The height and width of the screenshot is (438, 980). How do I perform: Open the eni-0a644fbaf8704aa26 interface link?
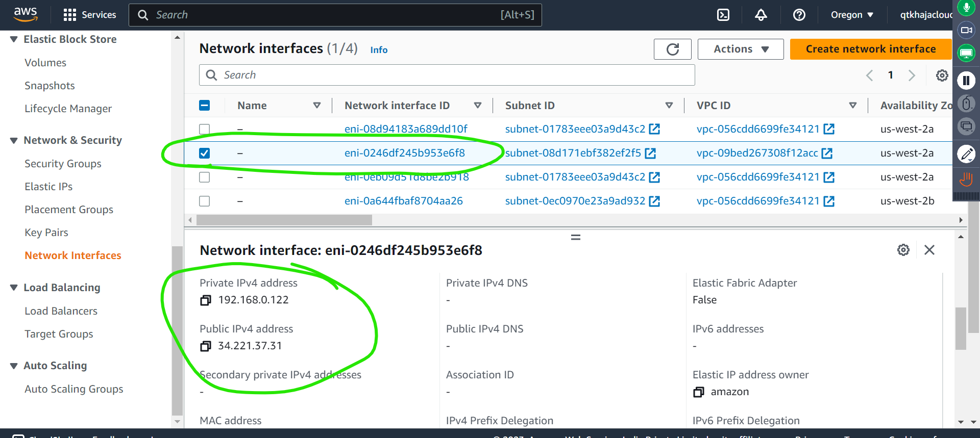tap(404, 201)
